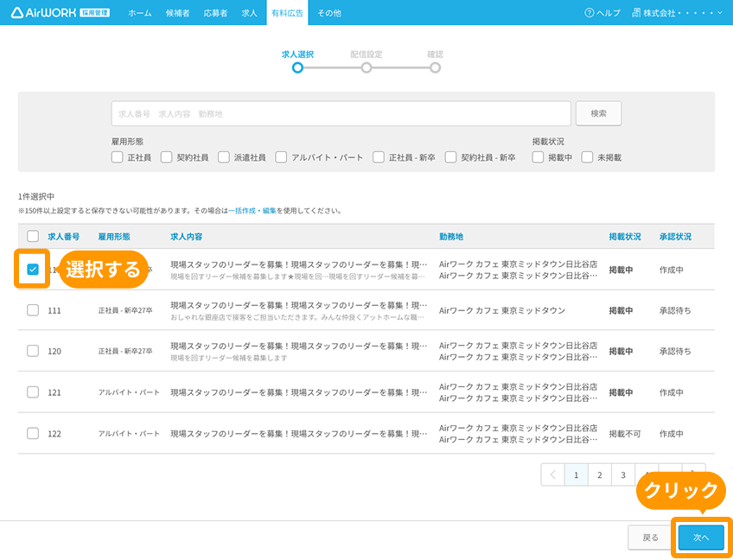
Task: Open the 候補者 menu
Action: [178, 13]
